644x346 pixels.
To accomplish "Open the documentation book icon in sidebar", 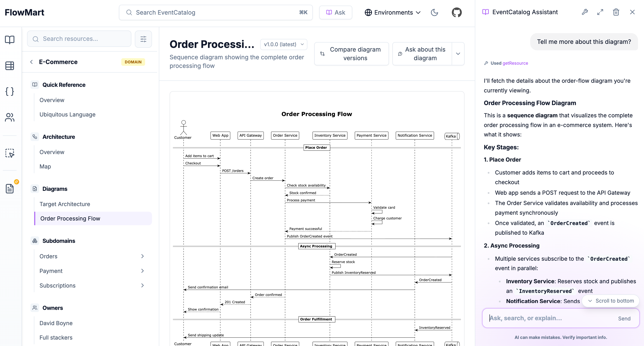I will pyautogui.click(x=9, y=40).
